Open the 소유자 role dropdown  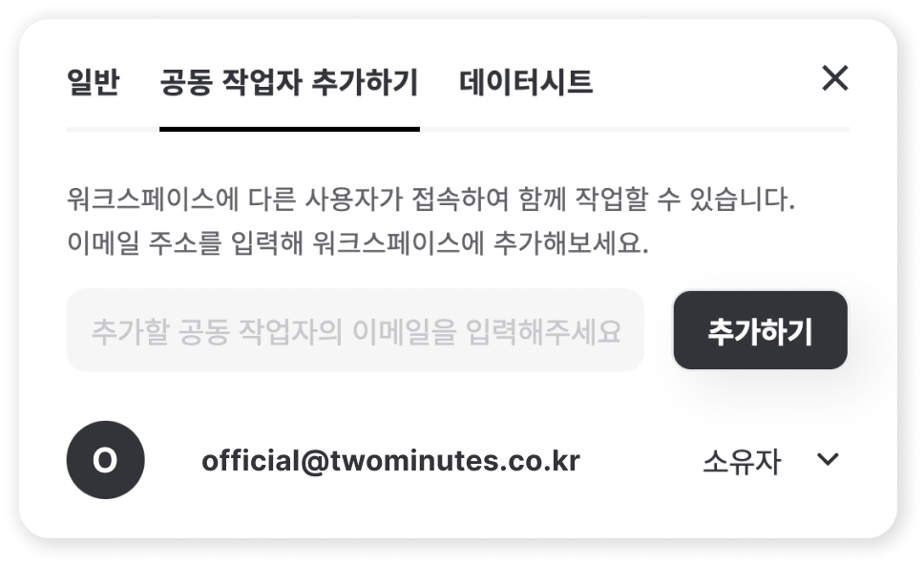770,460
